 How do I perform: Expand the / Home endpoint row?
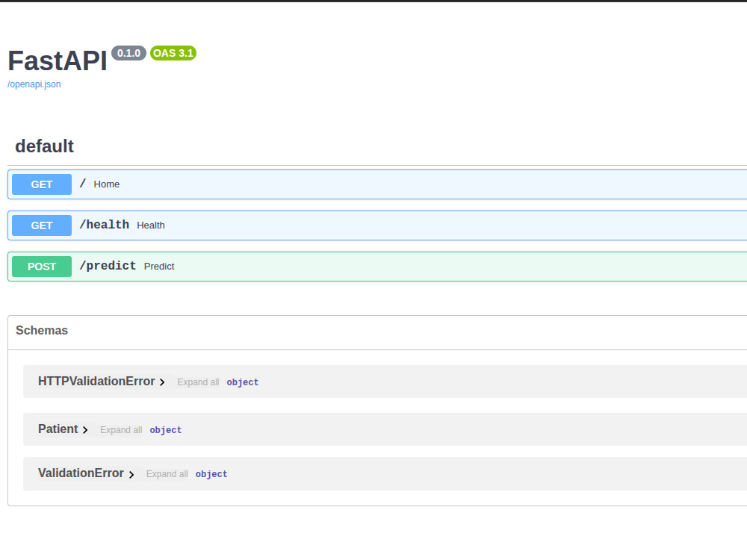point(377,184)
